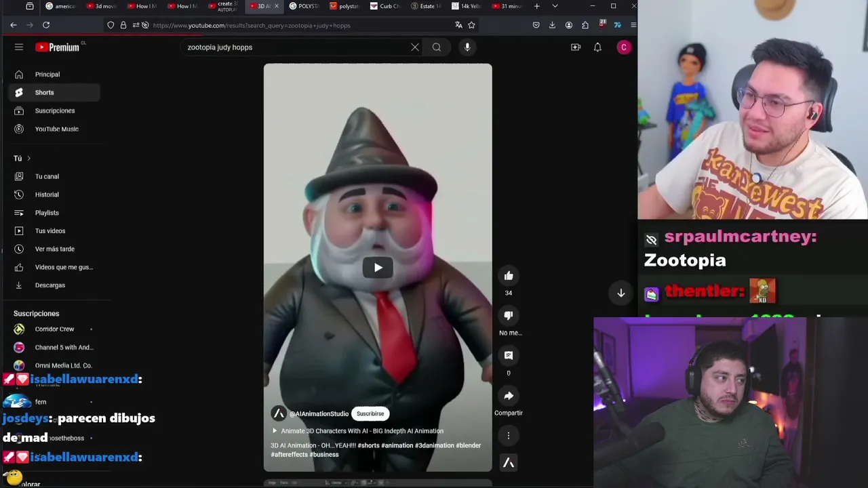The width and height of the screenshot is (868, 488).
Task: Share the Short with the arrow icon
Action: pyautogui.click(x=509, y=395)
